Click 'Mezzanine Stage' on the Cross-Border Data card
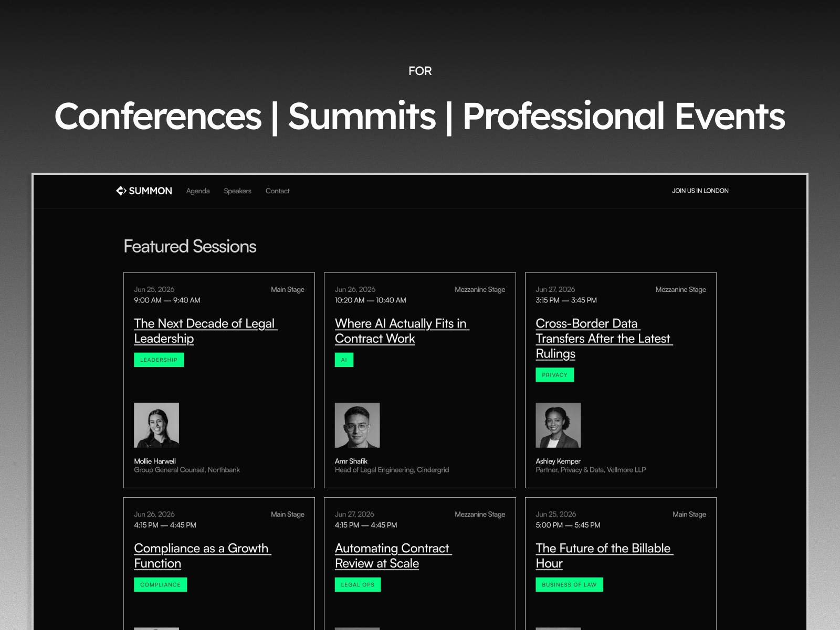 (x=681, y=289)
